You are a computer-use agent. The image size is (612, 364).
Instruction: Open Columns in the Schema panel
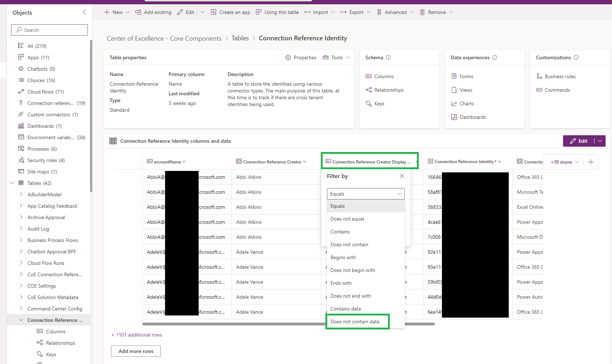pos(383,76)
